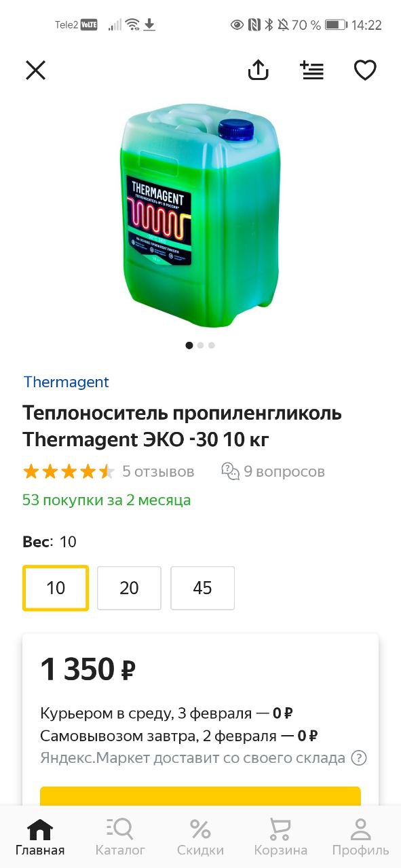Go to Главная home tab
This screenshot has height=868, width=401.
(x=40, y=837)
